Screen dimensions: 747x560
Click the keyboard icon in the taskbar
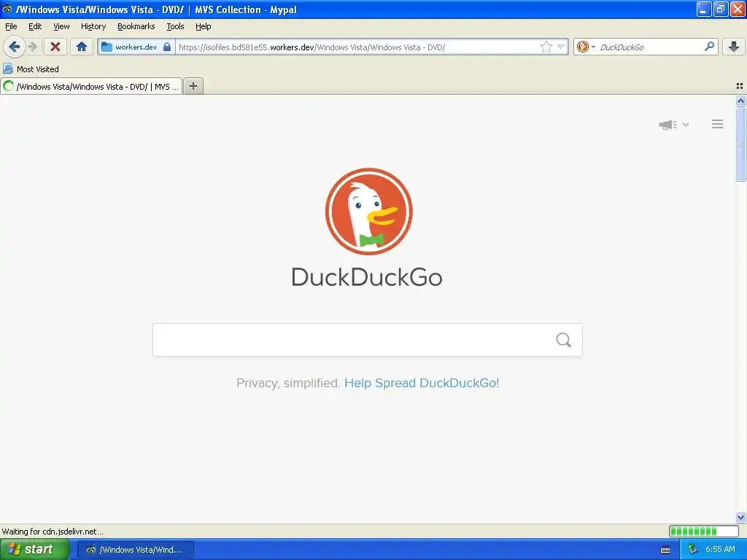[665, 550]
